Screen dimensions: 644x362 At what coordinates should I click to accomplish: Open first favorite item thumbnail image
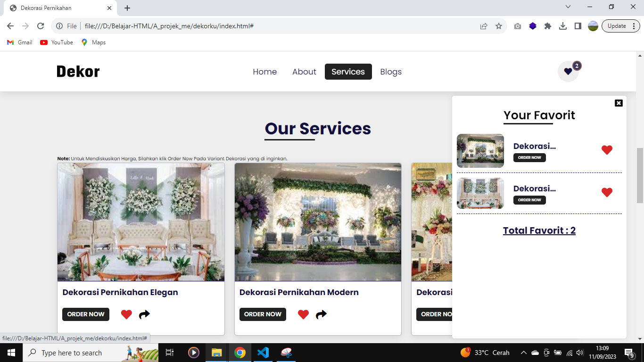point(480,151)
